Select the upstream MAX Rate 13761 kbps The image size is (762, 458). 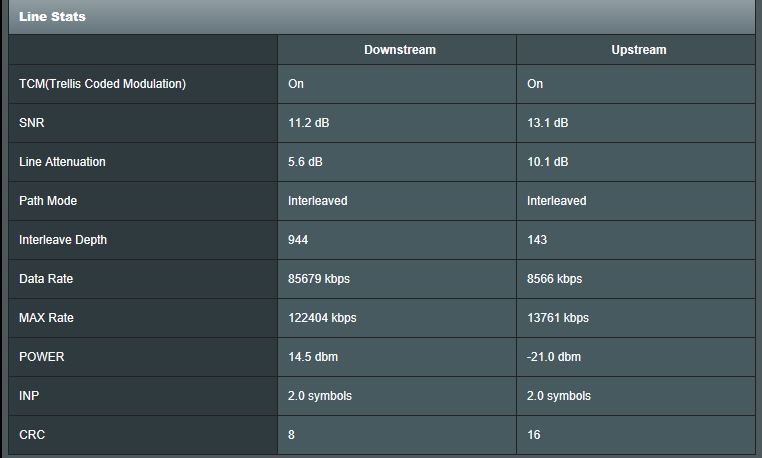pos(558,318)
